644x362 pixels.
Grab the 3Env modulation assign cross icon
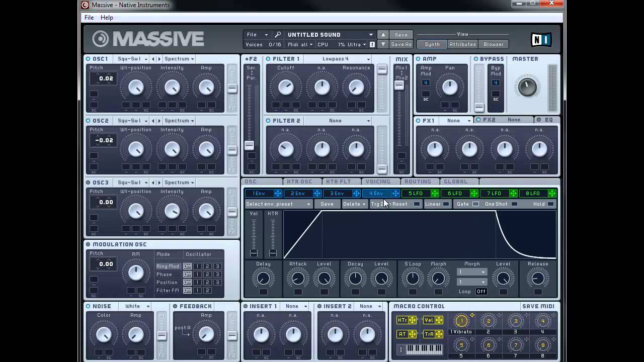coord(356,194)
